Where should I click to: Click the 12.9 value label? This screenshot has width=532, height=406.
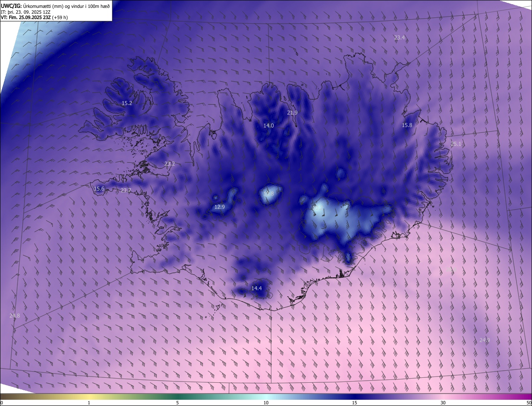(x=219, y=207)
